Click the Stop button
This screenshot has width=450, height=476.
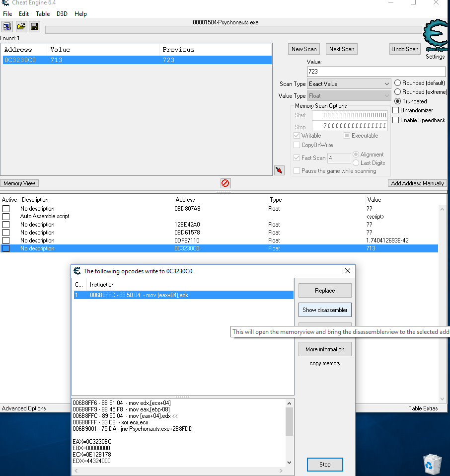pos(325,465)
